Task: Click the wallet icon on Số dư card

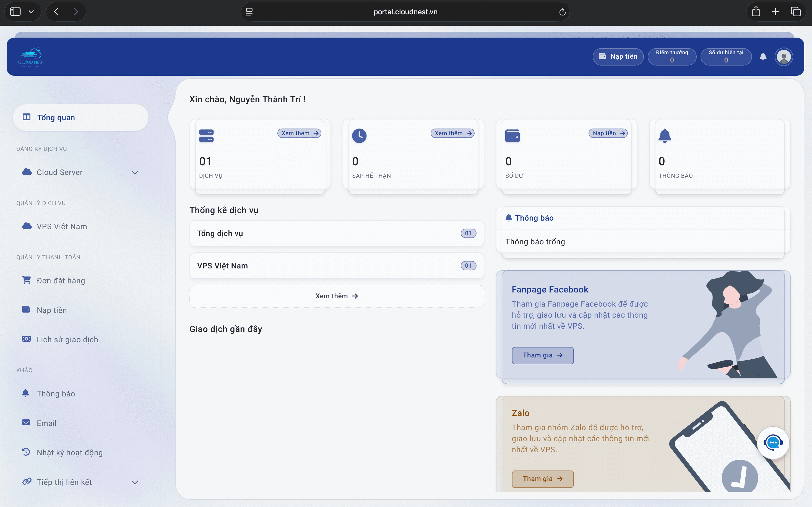Action: tap(512, 136)
